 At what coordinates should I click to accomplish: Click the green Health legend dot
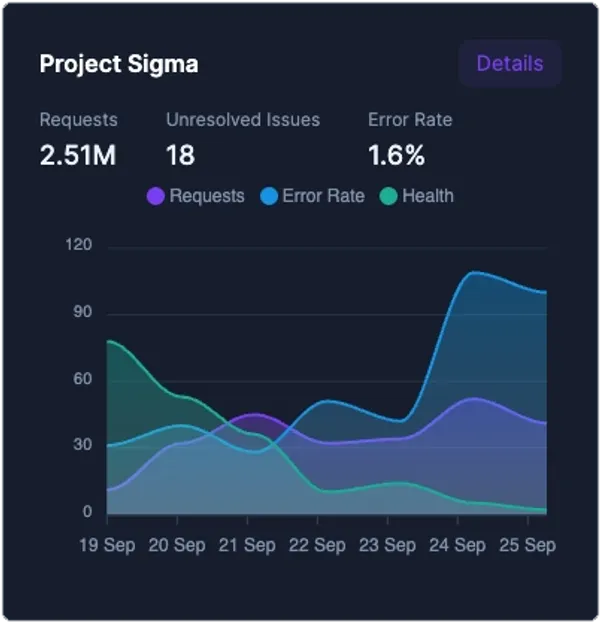[389, 196]
